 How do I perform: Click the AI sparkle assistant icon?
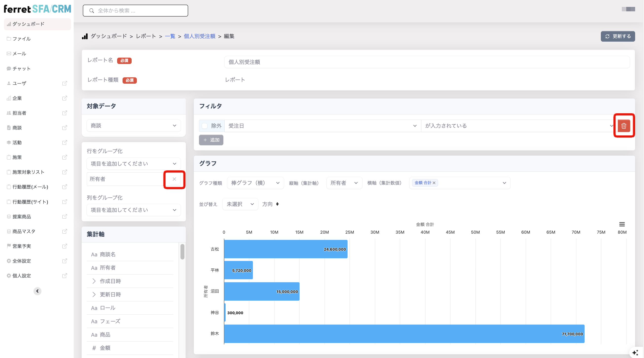pos(635,353)
